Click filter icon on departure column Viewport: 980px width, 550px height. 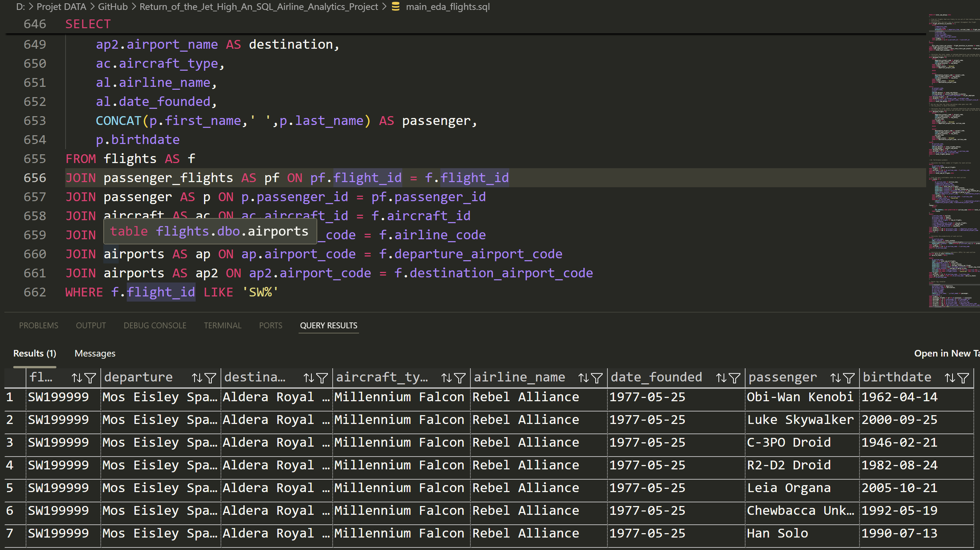pos(210,377)
